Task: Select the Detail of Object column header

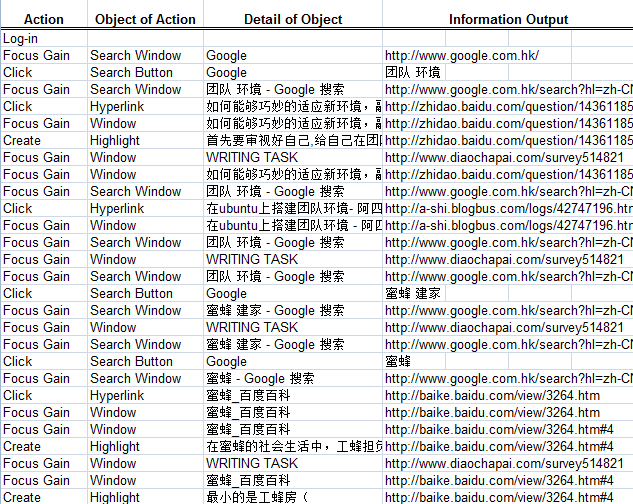Action: pyautogui.click(x=293, y=19)
